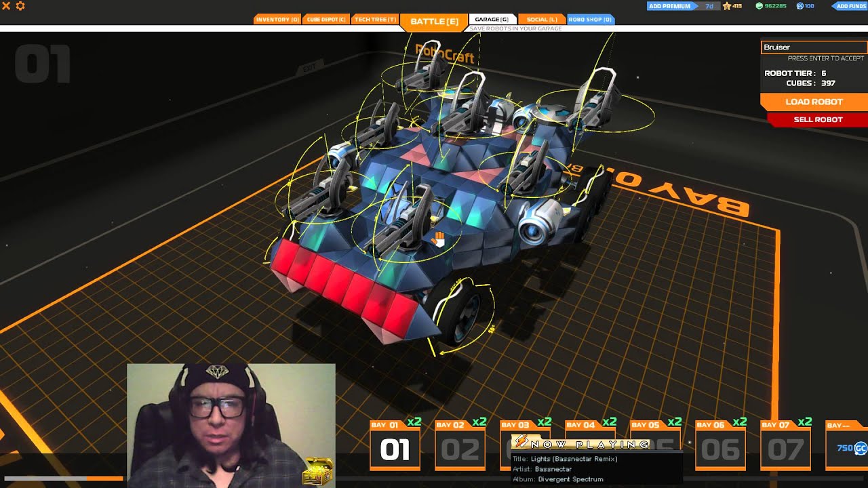Click the Robot Tier : 6 text
The width and height of the screenshot is (868, 488).
[x=795, y=73]
